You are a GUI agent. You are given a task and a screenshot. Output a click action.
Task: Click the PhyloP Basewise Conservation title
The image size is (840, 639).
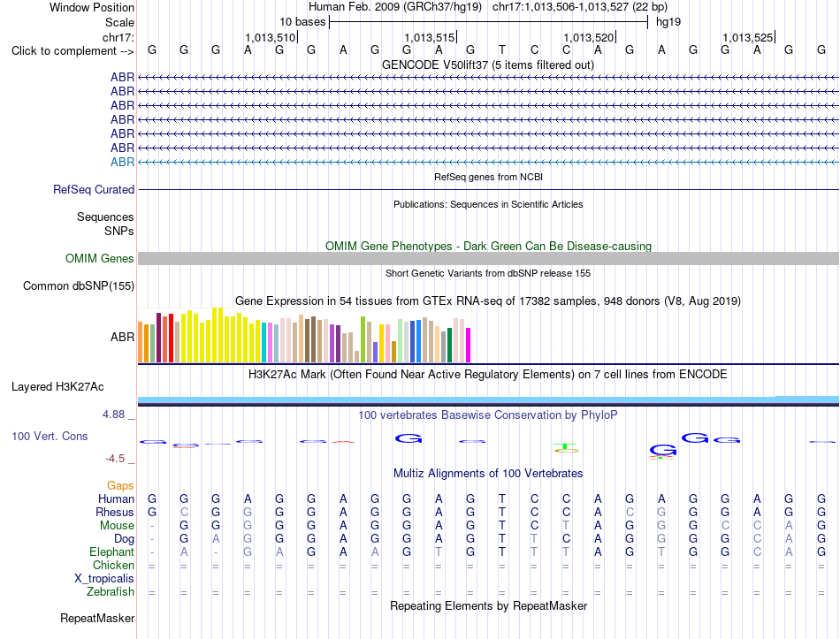tap(488, 415)
